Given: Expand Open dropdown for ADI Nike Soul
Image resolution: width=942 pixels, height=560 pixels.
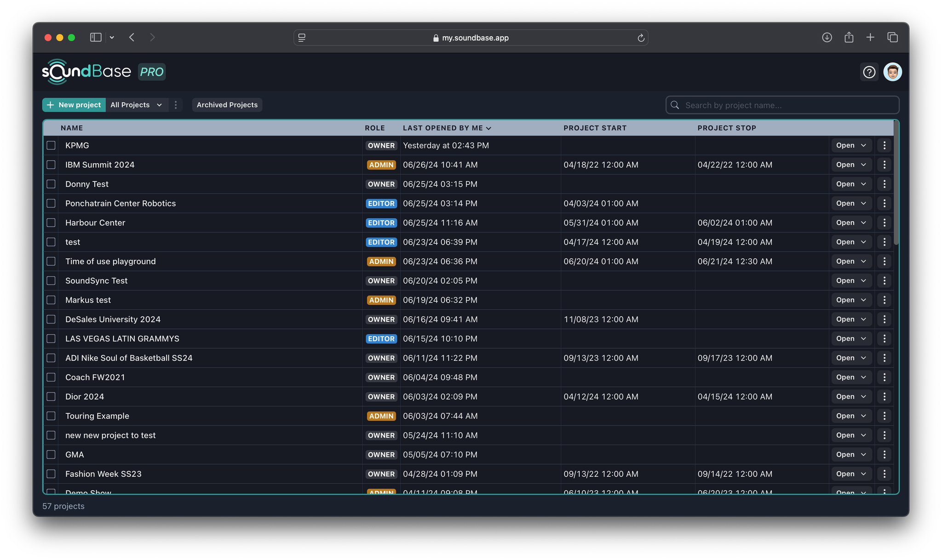Looking at the screenshot, I should [851, 358].
